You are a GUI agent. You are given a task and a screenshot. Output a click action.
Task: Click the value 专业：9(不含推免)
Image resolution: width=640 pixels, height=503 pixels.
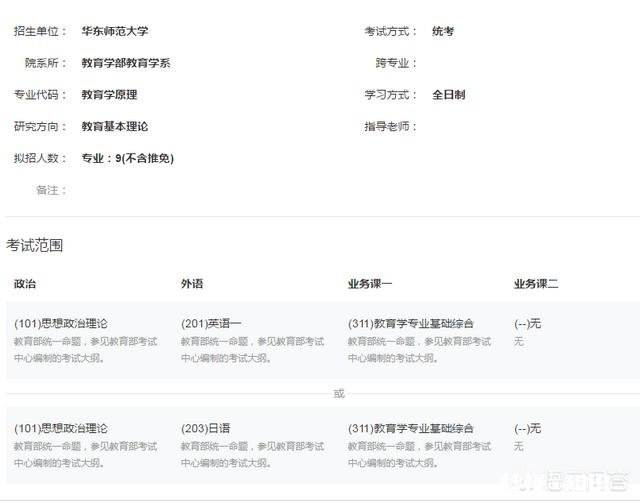point(128,158)
